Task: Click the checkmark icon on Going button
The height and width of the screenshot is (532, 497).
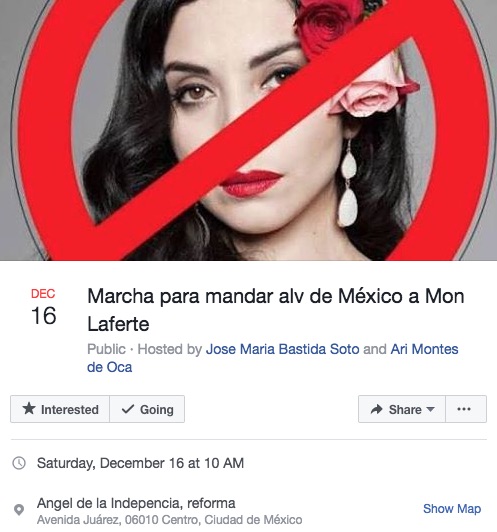Action: [128, 409]
